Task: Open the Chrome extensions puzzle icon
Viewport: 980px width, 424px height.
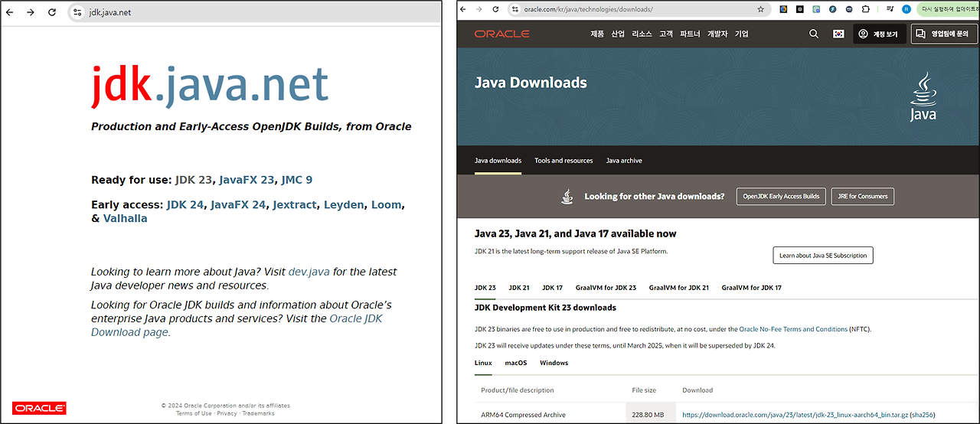Action: pos(865,9)
